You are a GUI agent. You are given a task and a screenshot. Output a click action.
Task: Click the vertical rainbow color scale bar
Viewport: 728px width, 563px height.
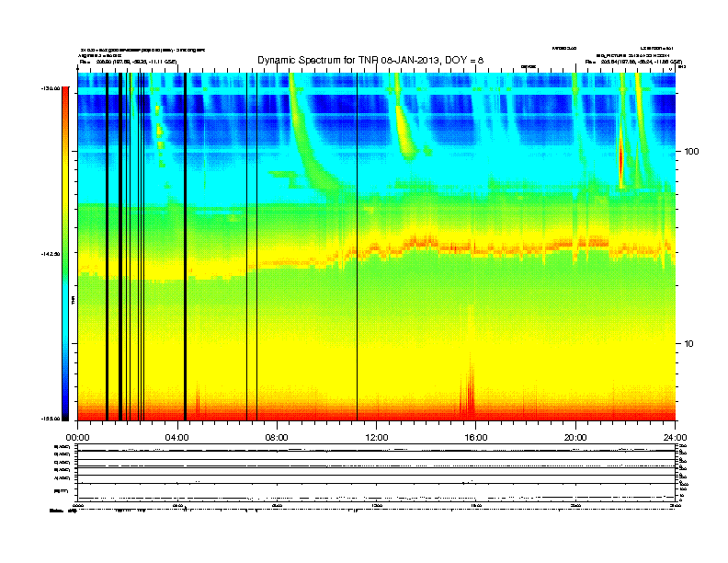click(65, 254)
